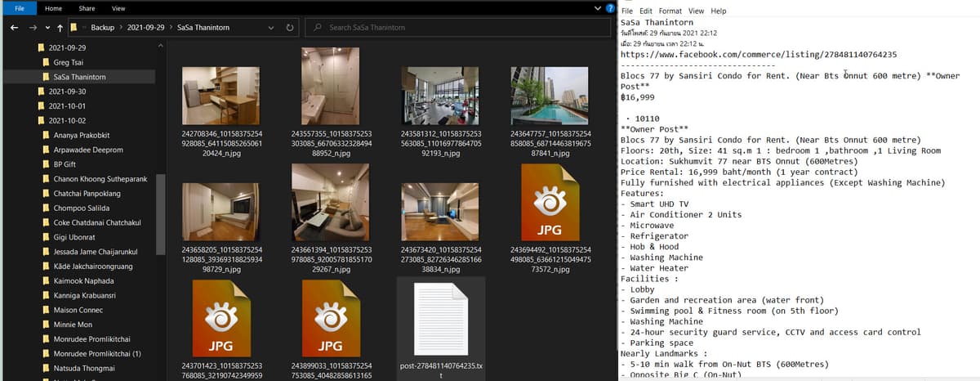Open the Explorer help question mark icon
This screenshot has height=381, width=980.
click(x=611, y=8)
